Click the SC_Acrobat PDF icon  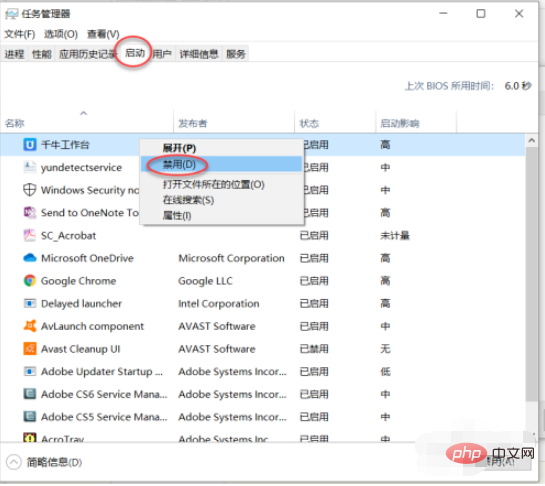coord(30,235)
